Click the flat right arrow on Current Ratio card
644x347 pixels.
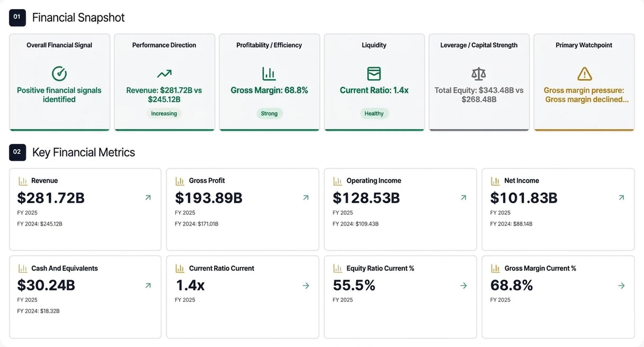(x=306, y=285)
